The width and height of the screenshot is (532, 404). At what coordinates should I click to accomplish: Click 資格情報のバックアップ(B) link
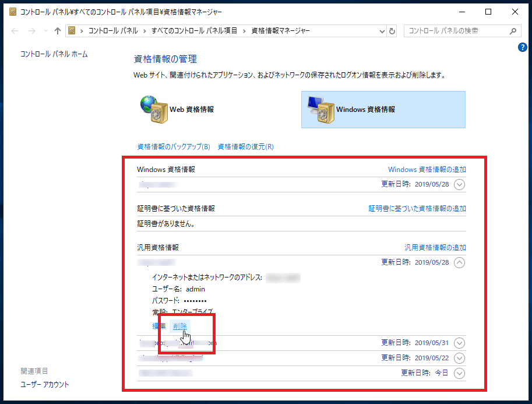173,146
